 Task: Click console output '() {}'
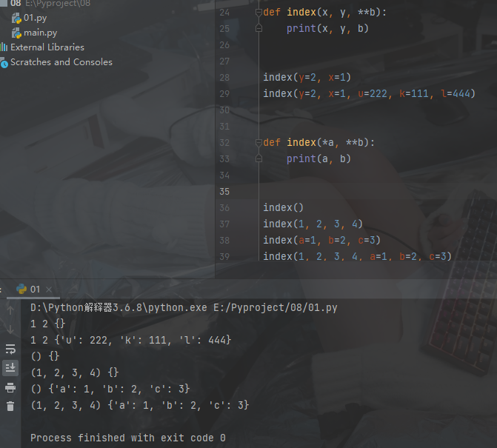45,356
